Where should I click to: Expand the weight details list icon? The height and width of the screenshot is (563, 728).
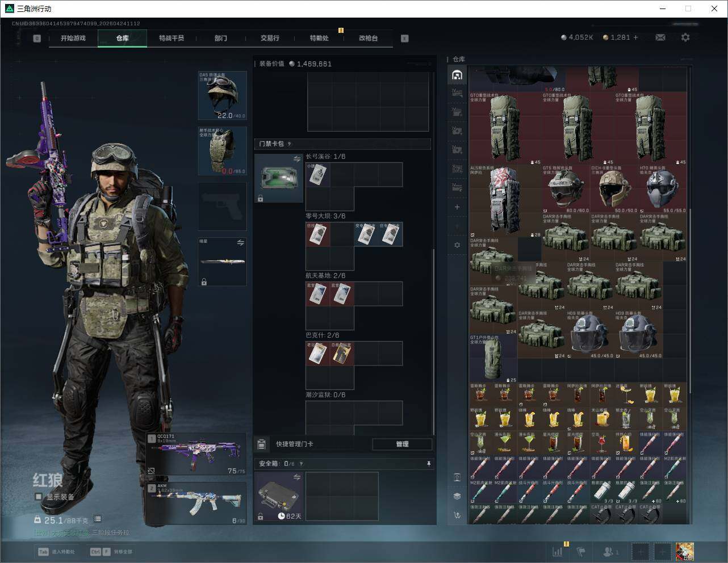[98, 519]
